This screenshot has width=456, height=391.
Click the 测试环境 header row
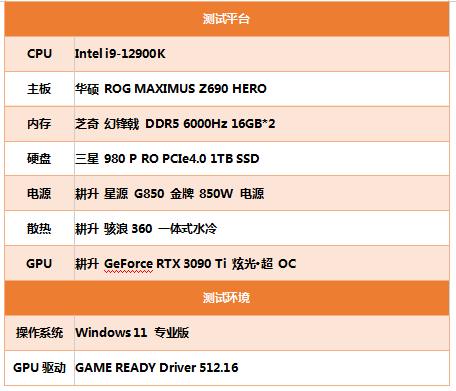(x=227, y=298)
